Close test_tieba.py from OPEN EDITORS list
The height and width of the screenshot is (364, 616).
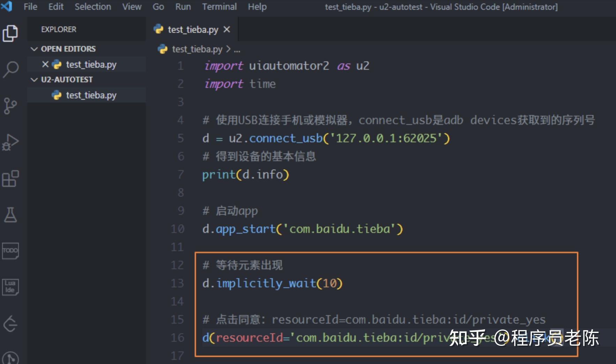pos(45,64)
